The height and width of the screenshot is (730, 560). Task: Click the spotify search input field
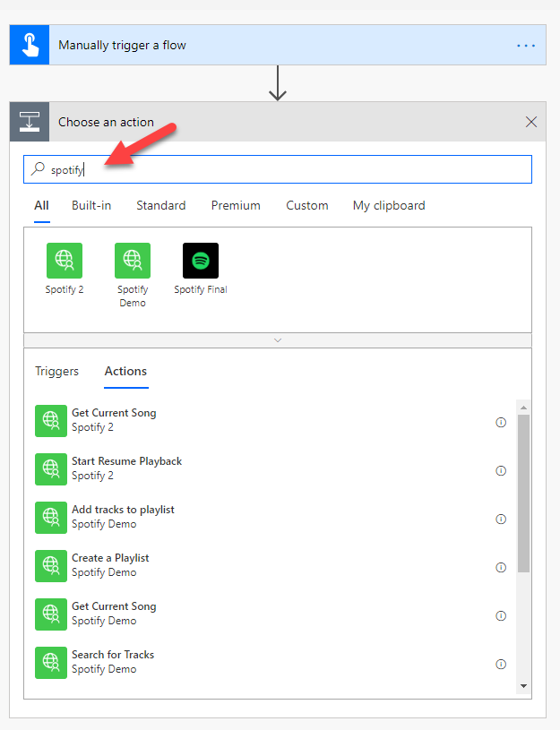point(287,169)
